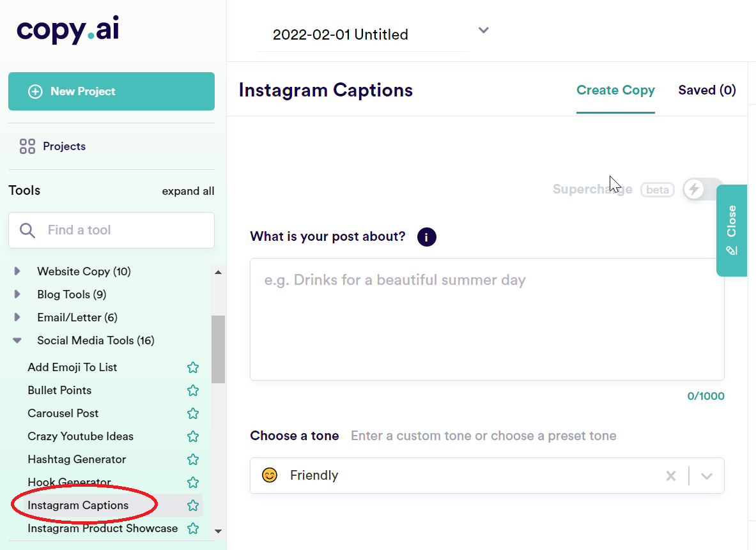Open the project name dropdown chevron

pyautogui.click(x=484, y=30)
